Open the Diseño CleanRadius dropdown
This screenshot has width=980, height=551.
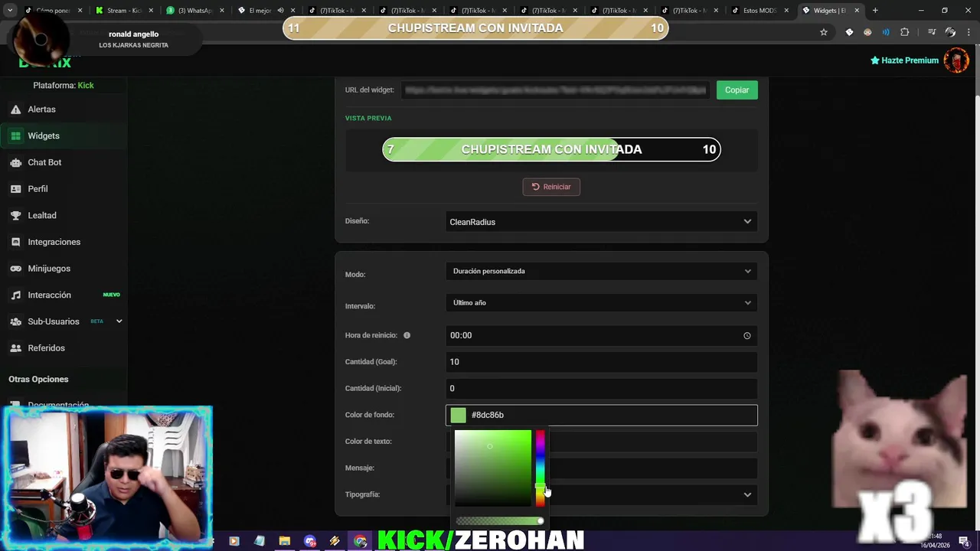coord(602,222)
